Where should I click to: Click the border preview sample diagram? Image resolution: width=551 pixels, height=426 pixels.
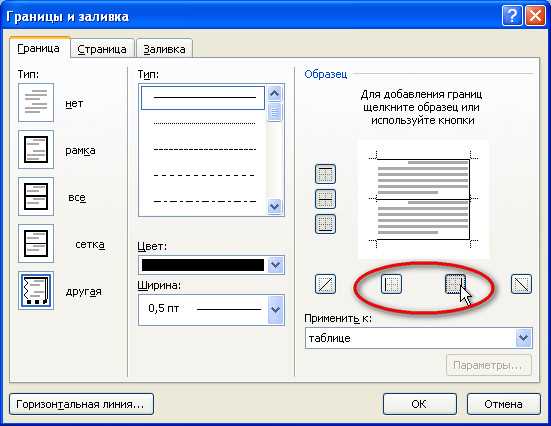[423, 199]
